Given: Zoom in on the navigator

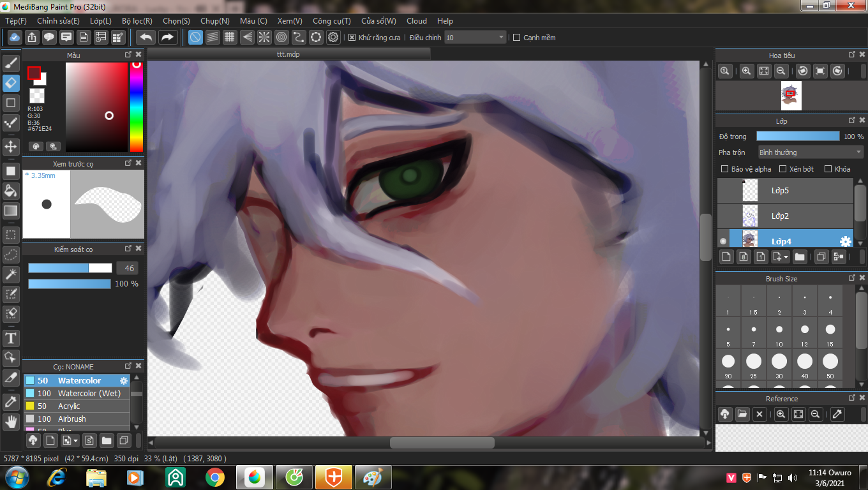Looking at the screenshot, I should coord(746,71).
